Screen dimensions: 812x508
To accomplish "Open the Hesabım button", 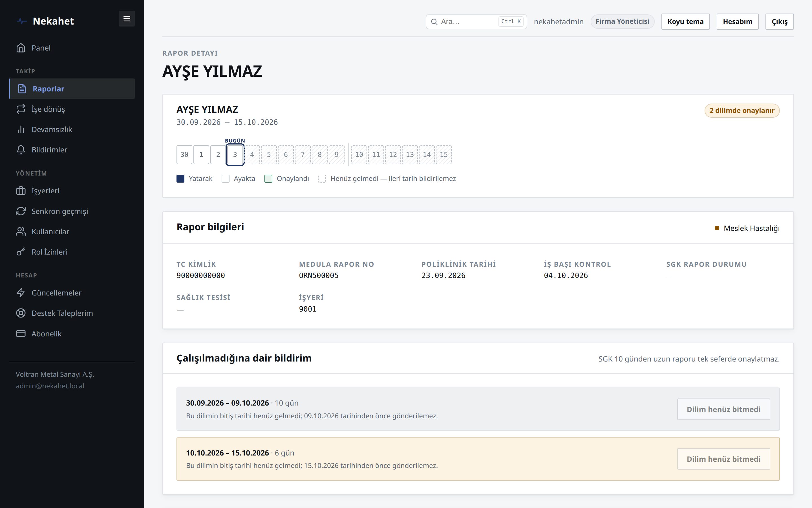I will coord(738,21).
